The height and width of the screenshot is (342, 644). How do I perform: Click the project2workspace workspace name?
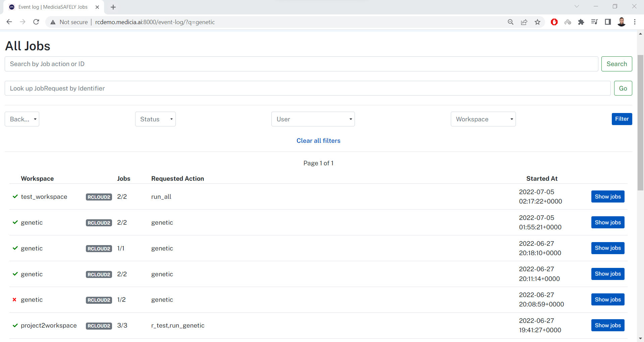(49, 326)
